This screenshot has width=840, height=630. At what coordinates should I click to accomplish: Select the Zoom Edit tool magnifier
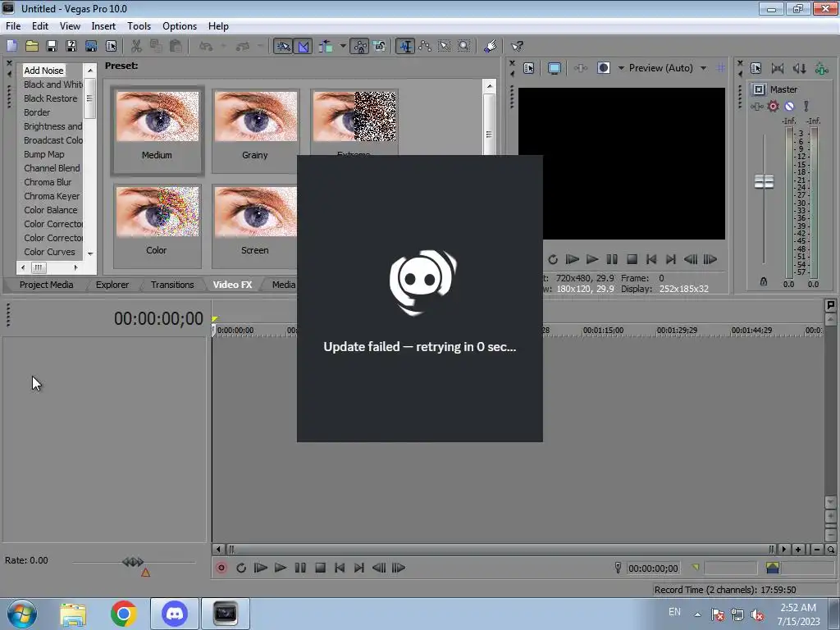coord(464,46)
